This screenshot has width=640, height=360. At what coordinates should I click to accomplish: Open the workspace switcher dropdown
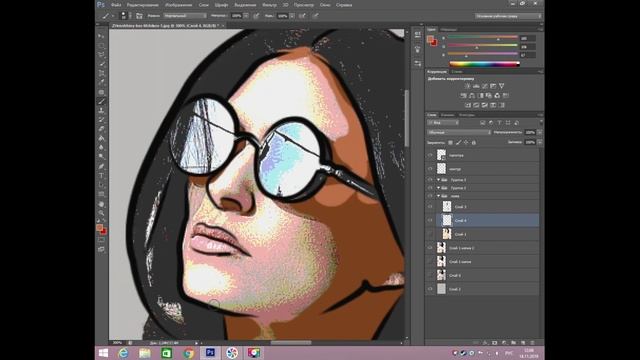tap(509, 16)
